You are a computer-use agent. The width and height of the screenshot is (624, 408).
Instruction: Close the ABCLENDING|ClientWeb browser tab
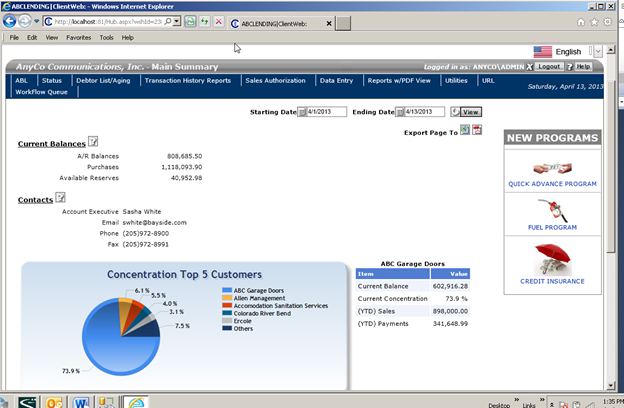point(329,23)
